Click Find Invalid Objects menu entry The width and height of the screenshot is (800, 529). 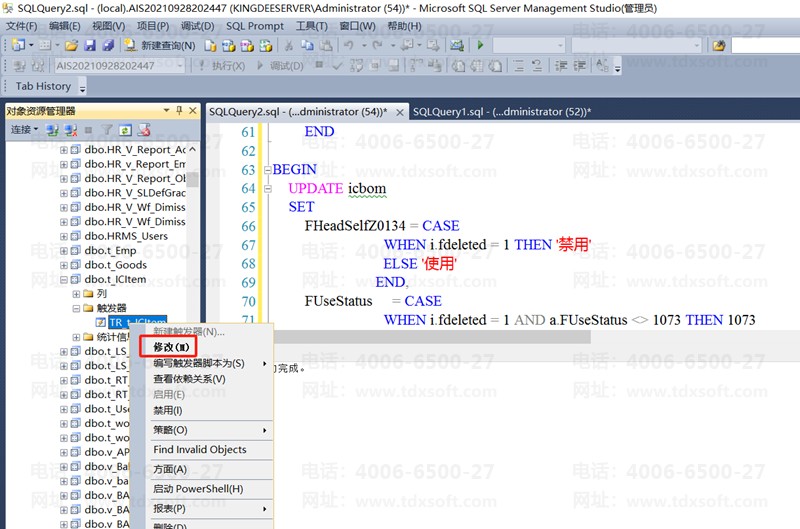pyautogui.click(x=199, y=449)
